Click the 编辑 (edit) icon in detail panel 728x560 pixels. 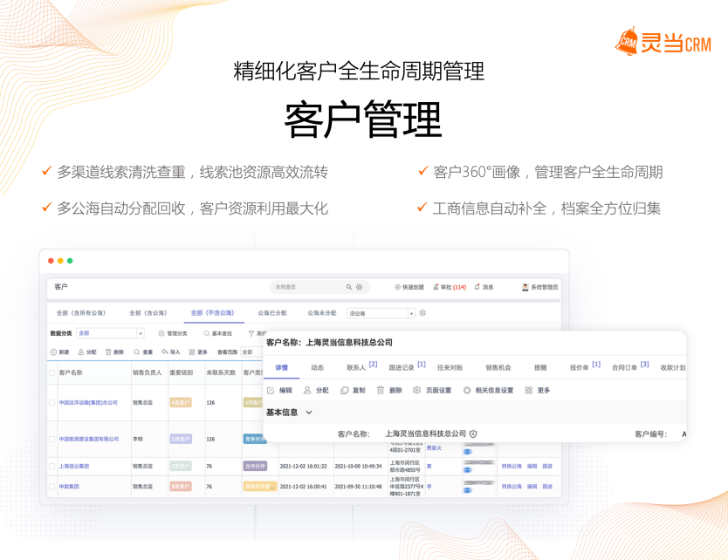click(x=271, y=390)
